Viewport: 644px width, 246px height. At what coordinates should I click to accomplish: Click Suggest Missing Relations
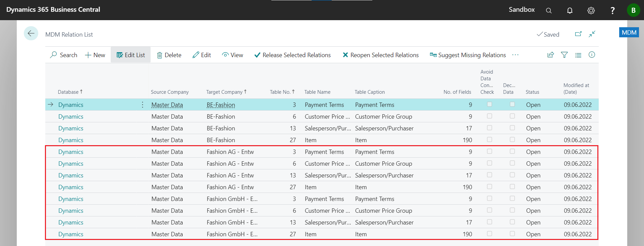click(468, 55)
